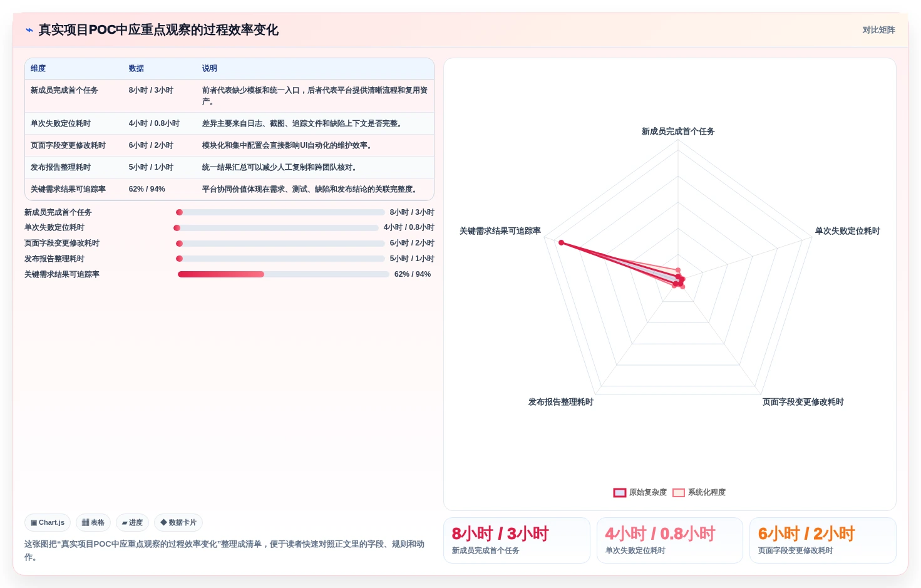Select table row cell 发布报告整理耗时

coord(61,167)
